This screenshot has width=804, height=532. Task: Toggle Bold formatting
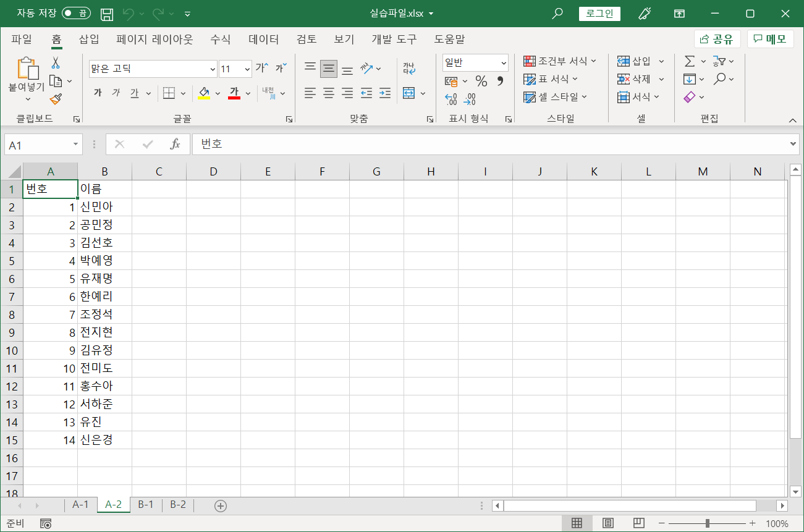coord(98,93)
